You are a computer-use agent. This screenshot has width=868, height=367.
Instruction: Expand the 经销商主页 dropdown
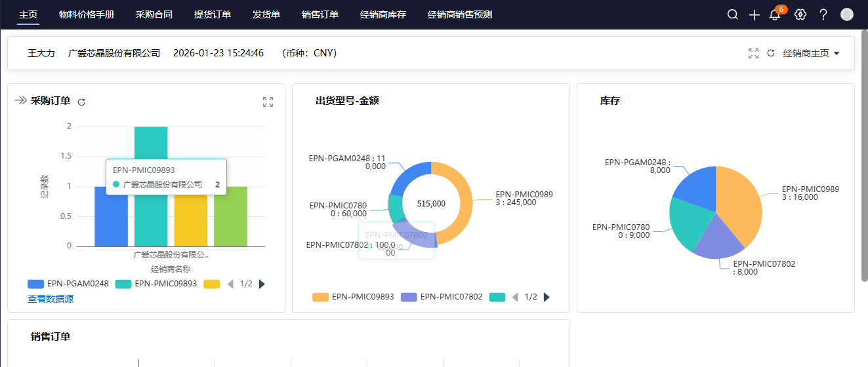point(811,53)
